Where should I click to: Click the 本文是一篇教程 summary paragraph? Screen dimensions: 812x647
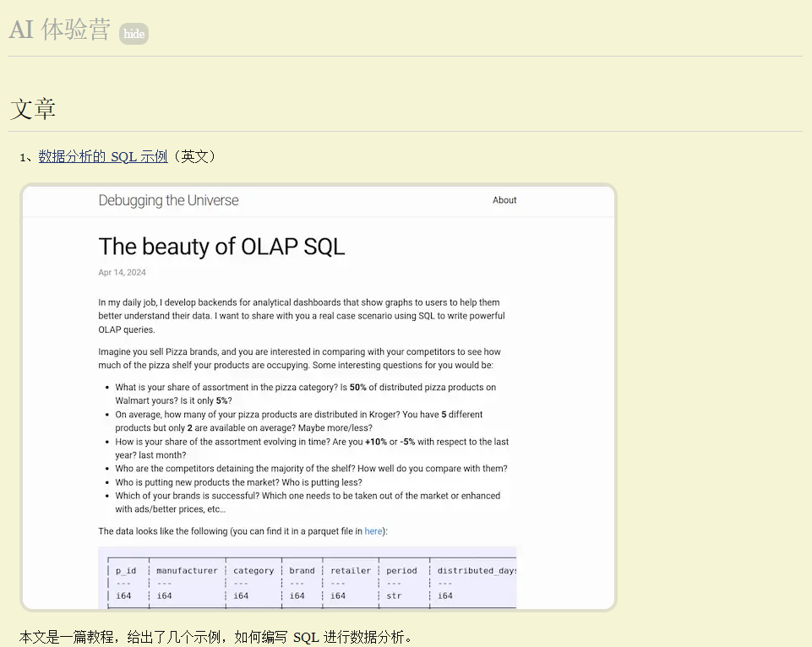click(x=216, y=637)
